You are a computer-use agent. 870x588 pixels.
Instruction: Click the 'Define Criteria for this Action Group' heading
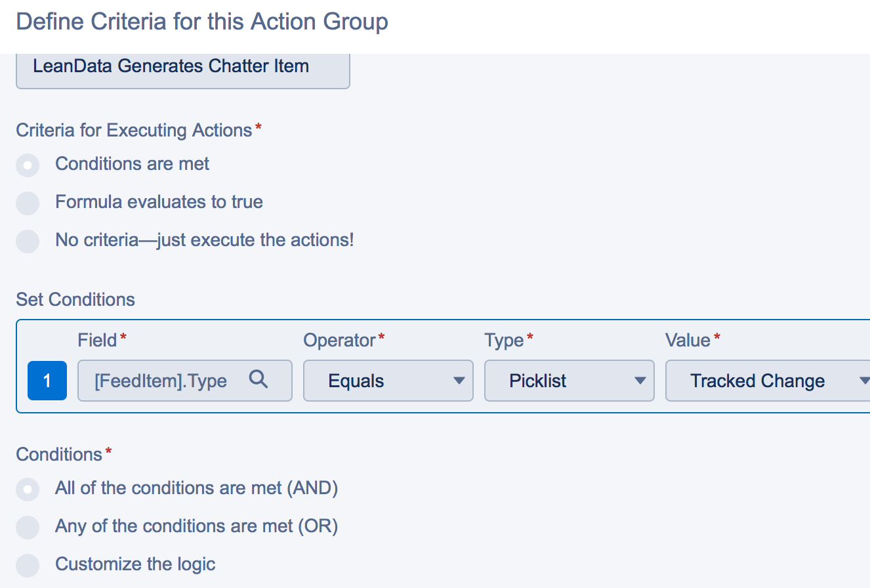coord(202,22)
